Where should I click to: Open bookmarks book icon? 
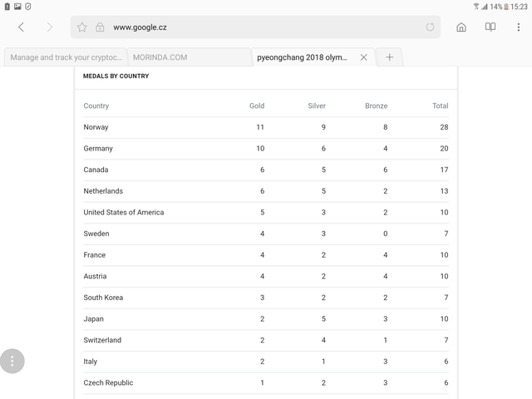tap(490, 27)
